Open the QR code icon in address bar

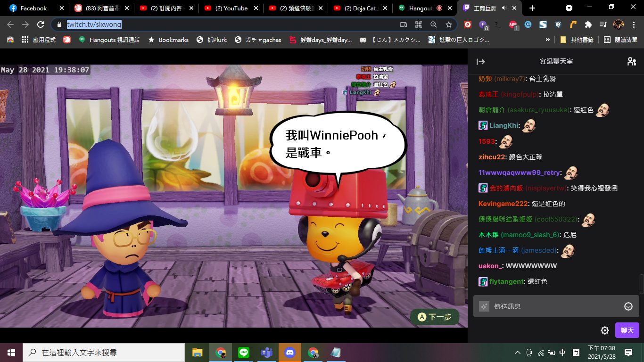click(419, 25)
